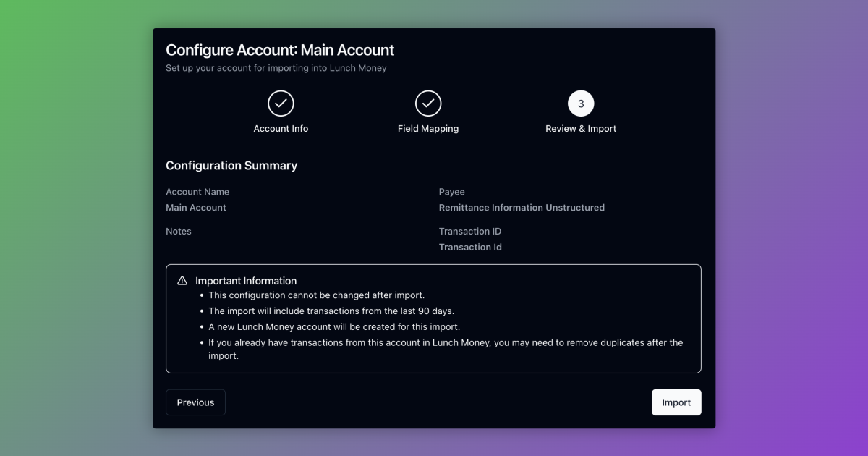
Task: Click the Transaction Id mapped value
Action: pyautogui.click(x=470, y=248)
